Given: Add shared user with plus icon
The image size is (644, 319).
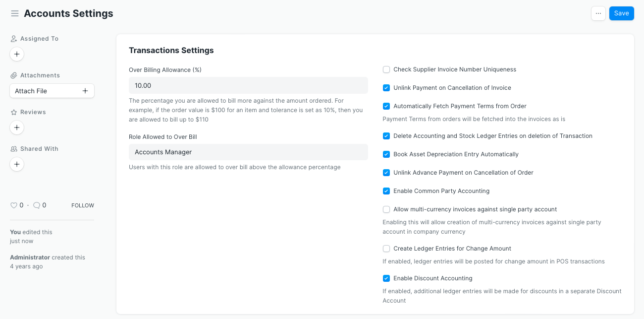Looking at the screenshot, I should [x=17, y=164].
